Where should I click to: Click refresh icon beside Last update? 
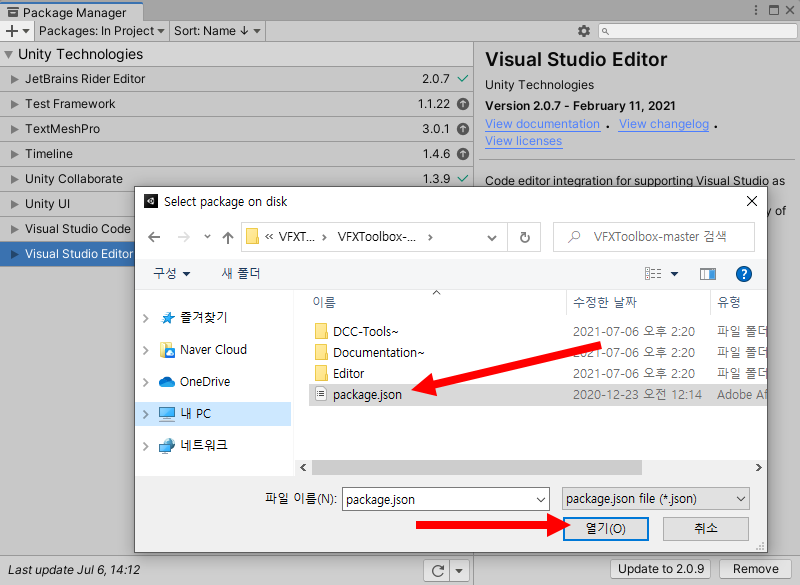437,571
